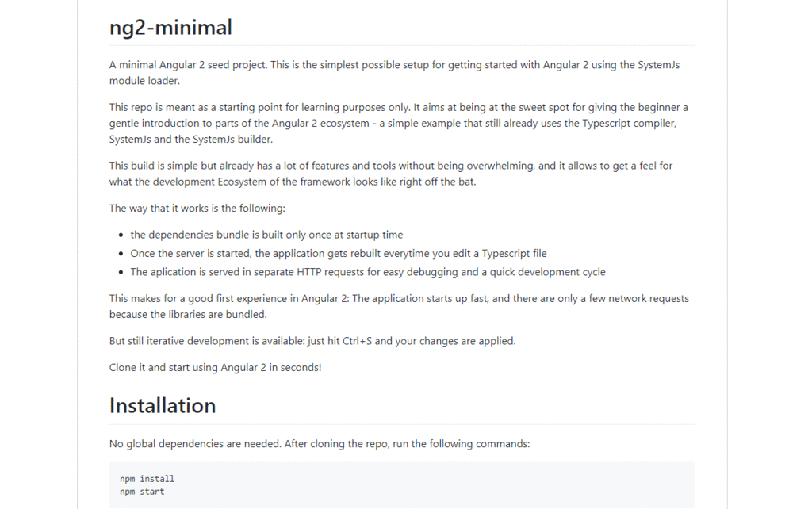This screenshot has width=812, height=509.
Task: Select the 'Once the server is started' bullet
Action: 338,253
